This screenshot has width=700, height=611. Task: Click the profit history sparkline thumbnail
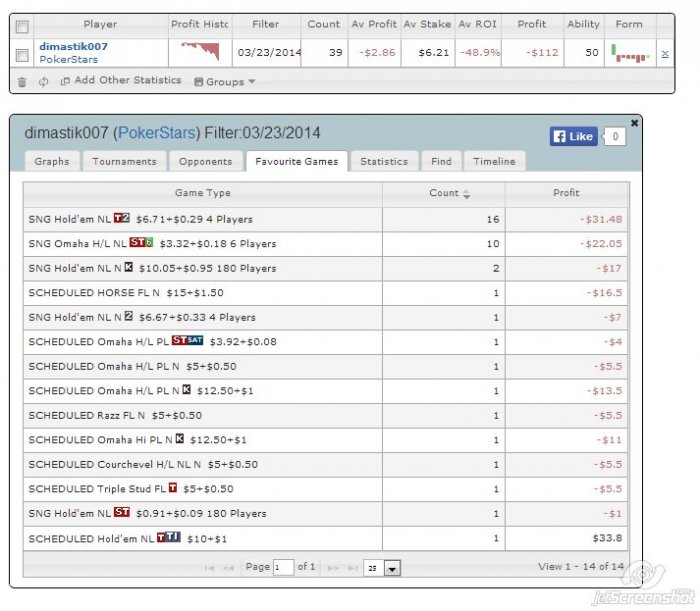pyautogui.click(x=200, y=50)
